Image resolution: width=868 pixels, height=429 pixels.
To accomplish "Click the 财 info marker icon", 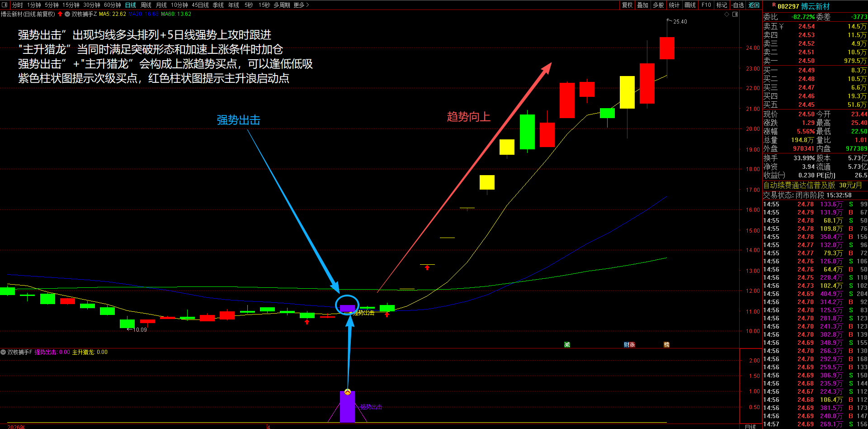I will [626, 345].
